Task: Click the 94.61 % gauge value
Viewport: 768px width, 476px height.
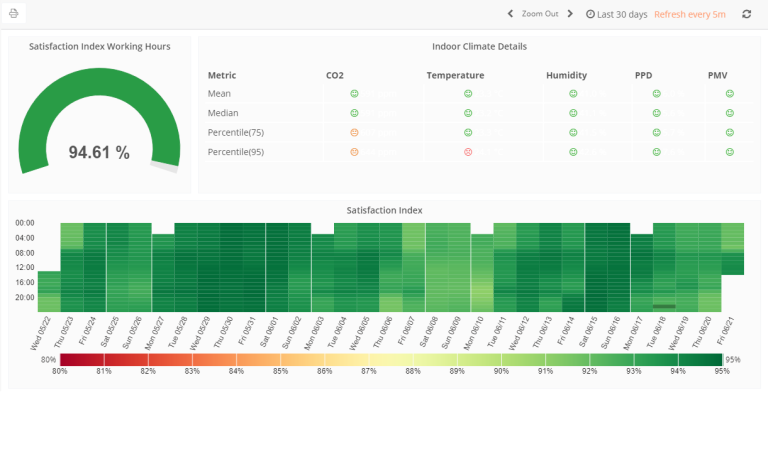Action: point(99,152)
